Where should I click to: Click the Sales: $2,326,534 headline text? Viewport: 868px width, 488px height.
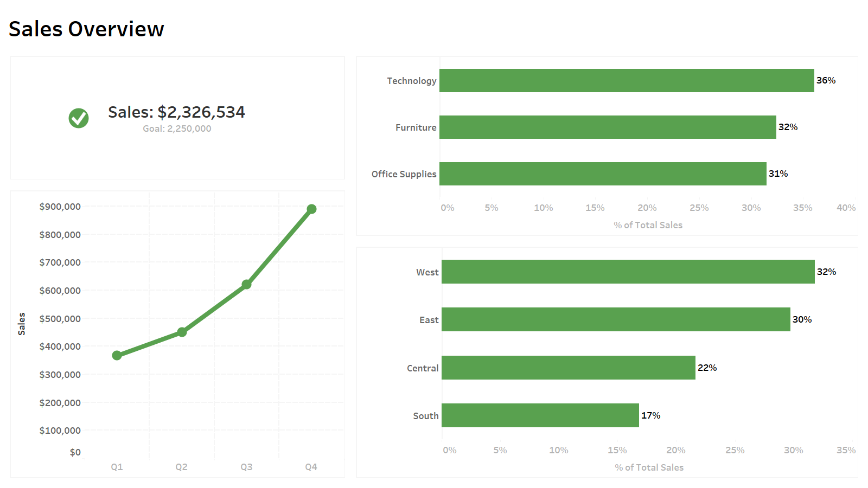pos(176,112)
